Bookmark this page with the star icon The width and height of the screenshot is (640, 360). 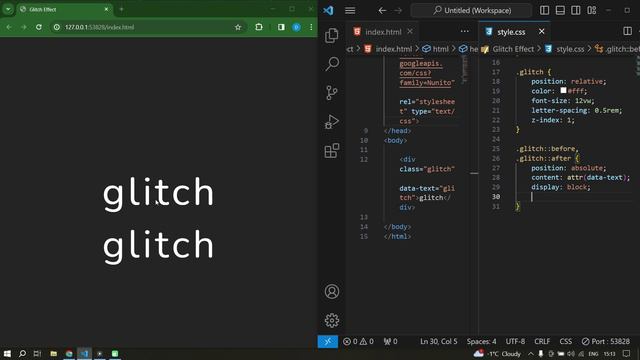click(x=238, y=27)
